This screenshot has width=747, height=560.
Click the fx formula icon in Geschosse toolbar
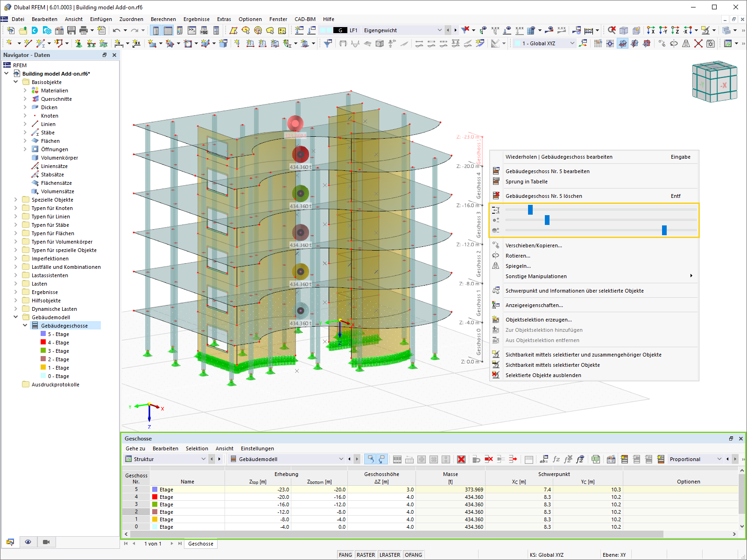(x=556, y=459)
